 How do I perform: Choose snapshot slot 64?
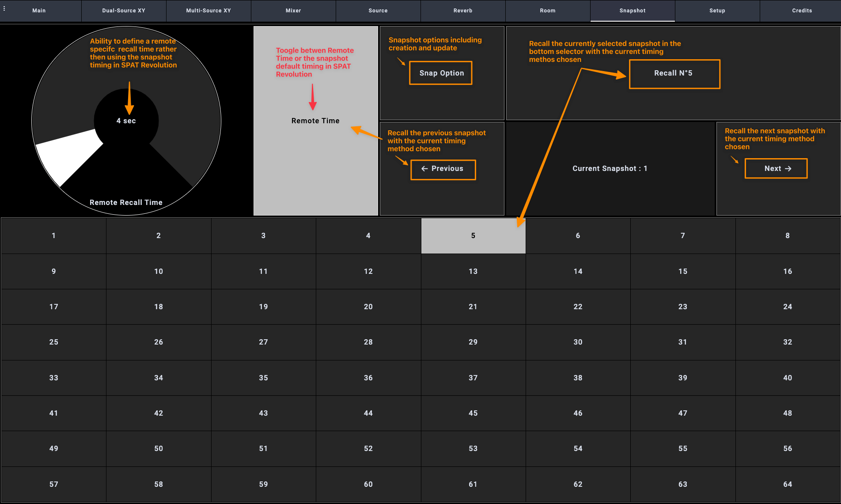pos(788,485)
